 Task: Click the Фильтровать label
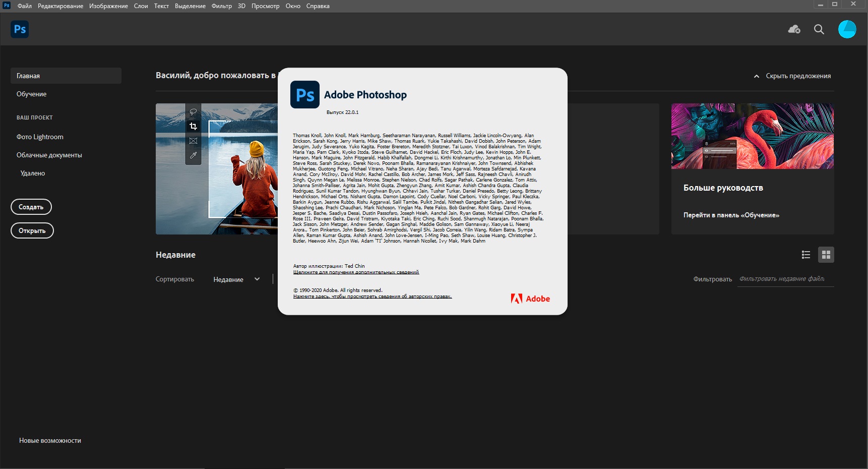click(x=713, y=279)
